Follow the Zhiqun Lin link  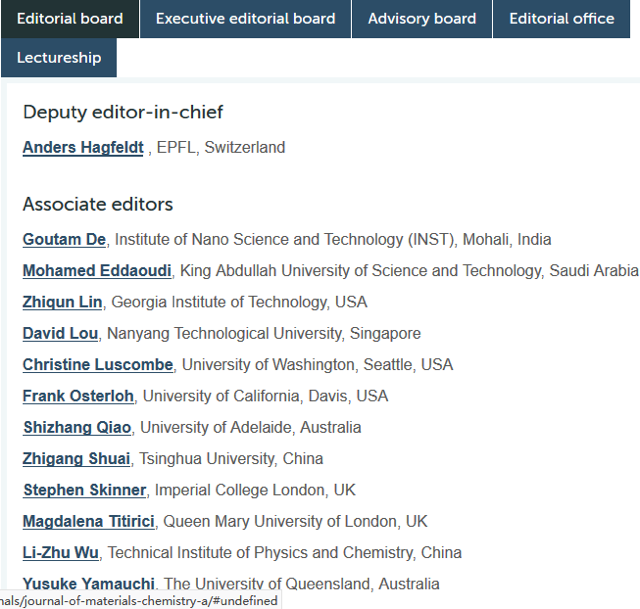pyautogui.click(x=62, y=302)
